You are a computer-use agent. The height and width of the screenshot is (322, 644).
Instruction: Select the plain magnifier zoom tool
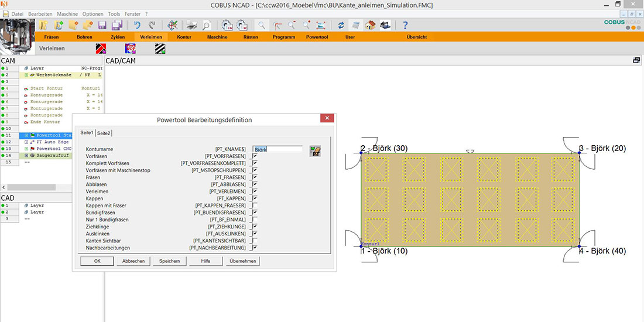[x=261, y=25]
